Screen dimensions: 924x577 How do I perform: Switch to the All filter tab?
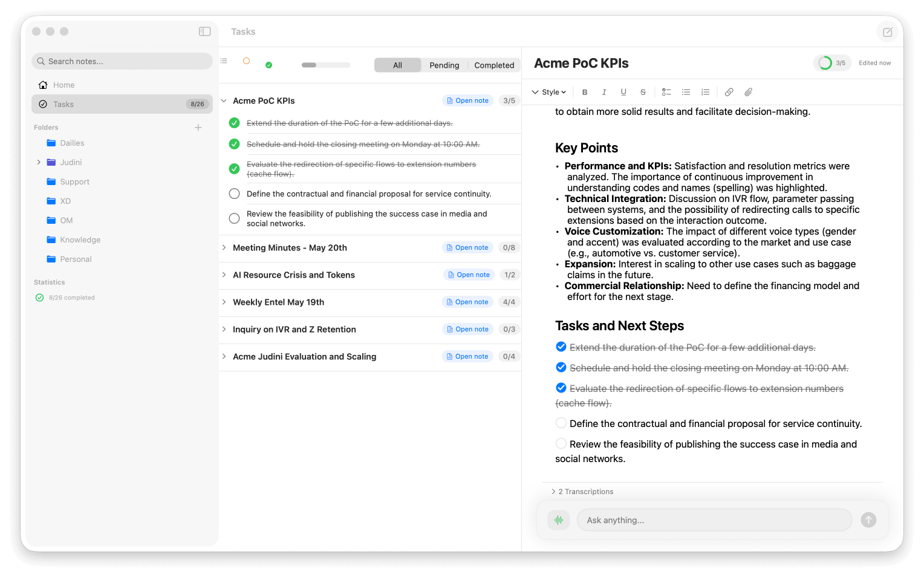point(397,65)
